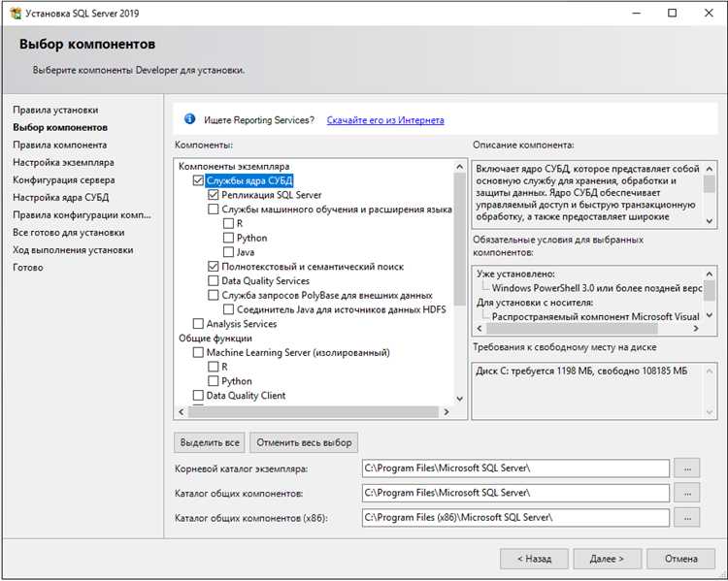Screen dimensions: 728x581
Task: Click description panel scroll up arrow
Action: (x=709, y=169)
